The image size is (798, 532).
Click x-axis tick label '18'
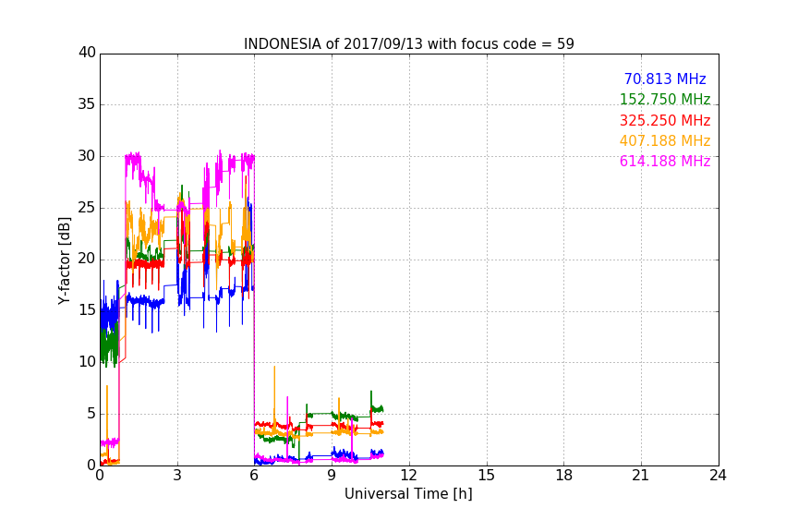tap(564, 476)
